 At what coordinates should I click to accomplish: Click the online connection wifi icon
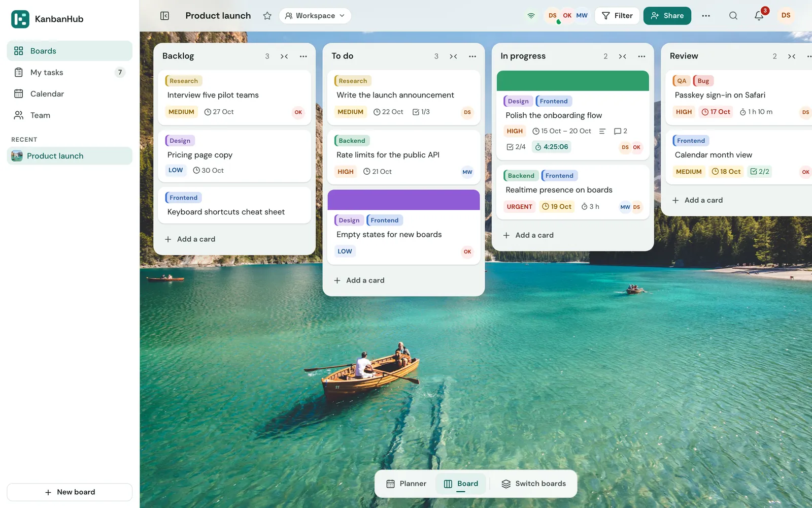pos(531,16)
